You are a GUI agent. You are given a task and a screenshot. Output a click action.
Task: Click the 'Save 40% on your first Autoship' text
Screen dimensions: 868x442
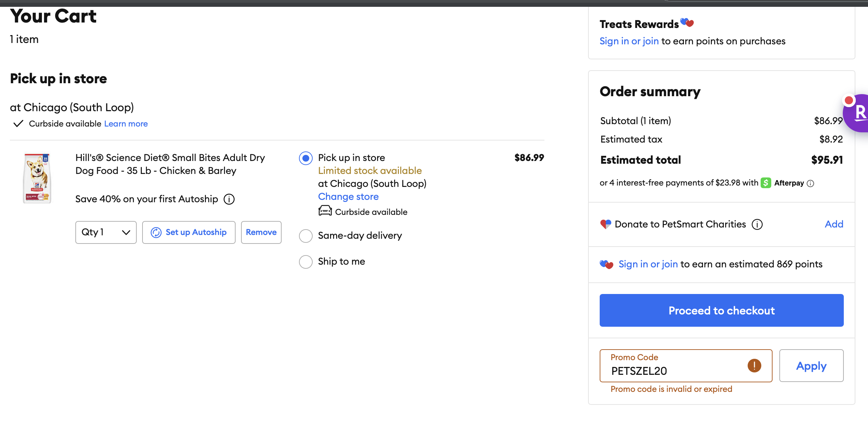[147, 199]
